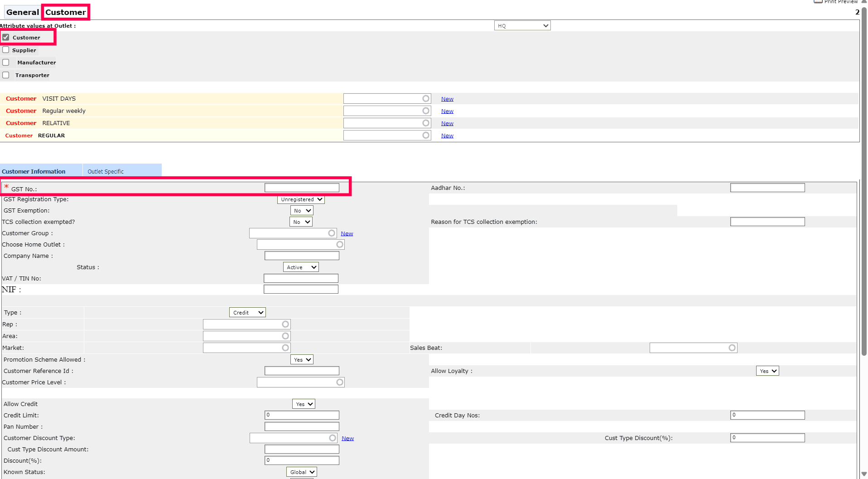Click New link beside Customer Discount Type
This screenshot has width=868, height=479.
pyautogui.click(x=348, y=438)
